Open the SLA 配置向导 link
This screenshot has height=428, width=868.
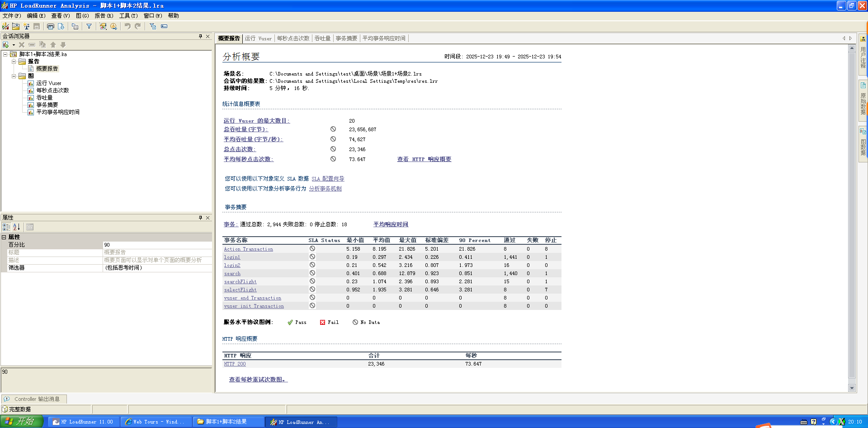[328, 179]
